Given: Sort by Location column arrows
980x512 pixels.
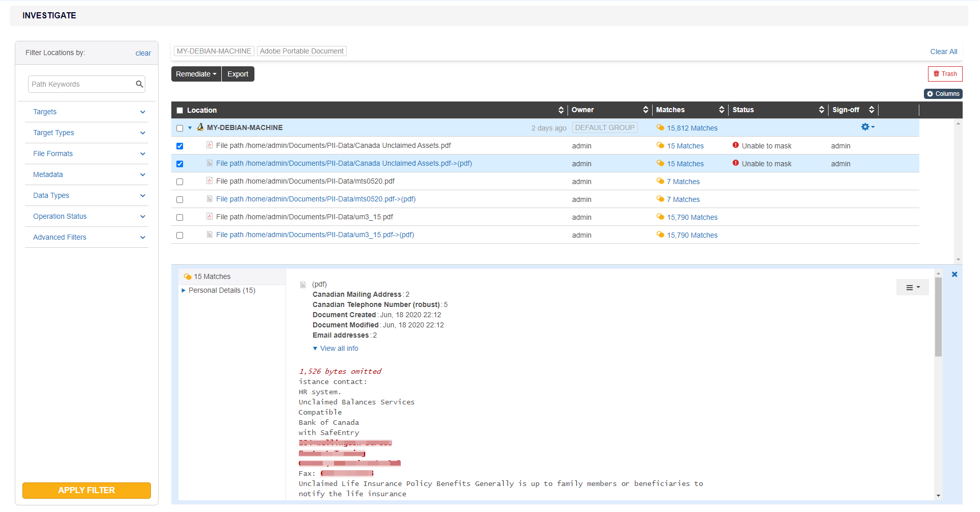Looking at the screenshot, I should coord(561,110).
